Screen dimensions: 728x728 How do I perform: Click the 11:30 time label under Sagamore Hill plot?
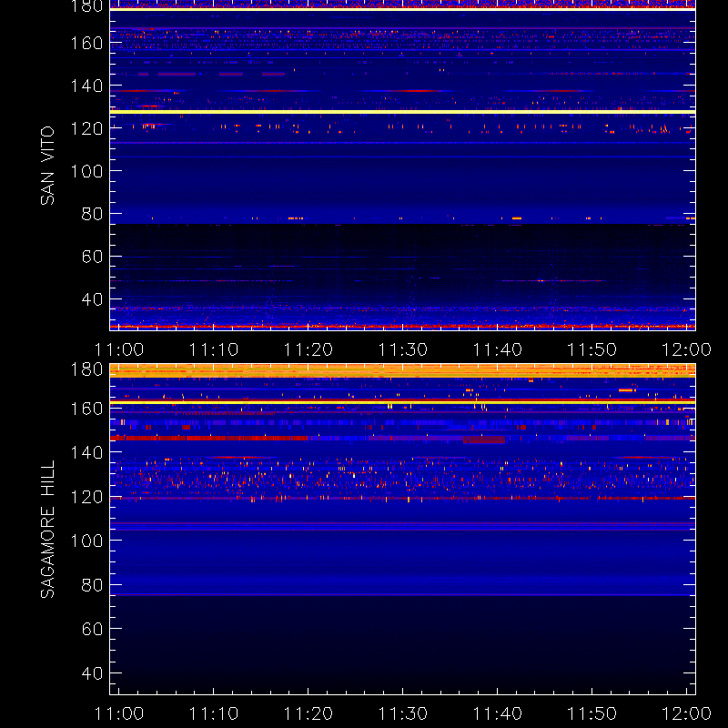click(x=403, y=713)
